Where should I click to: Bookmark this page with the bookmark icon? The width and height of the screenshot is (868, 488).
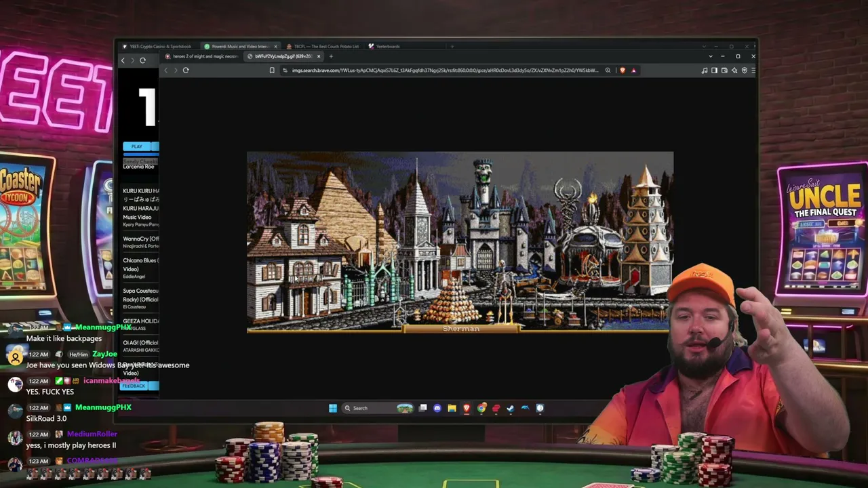(x=272, y=70)
